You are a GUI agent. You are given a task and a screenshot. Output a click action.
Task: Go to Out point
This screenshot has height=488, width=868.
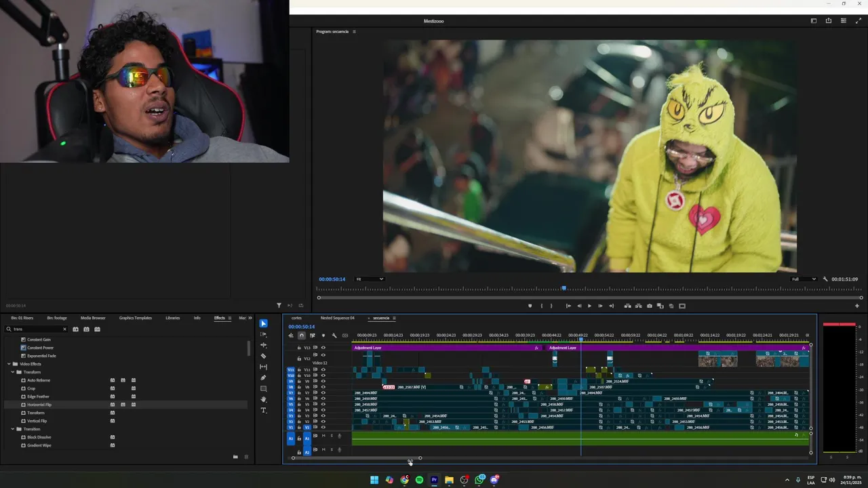coord(611,306)
